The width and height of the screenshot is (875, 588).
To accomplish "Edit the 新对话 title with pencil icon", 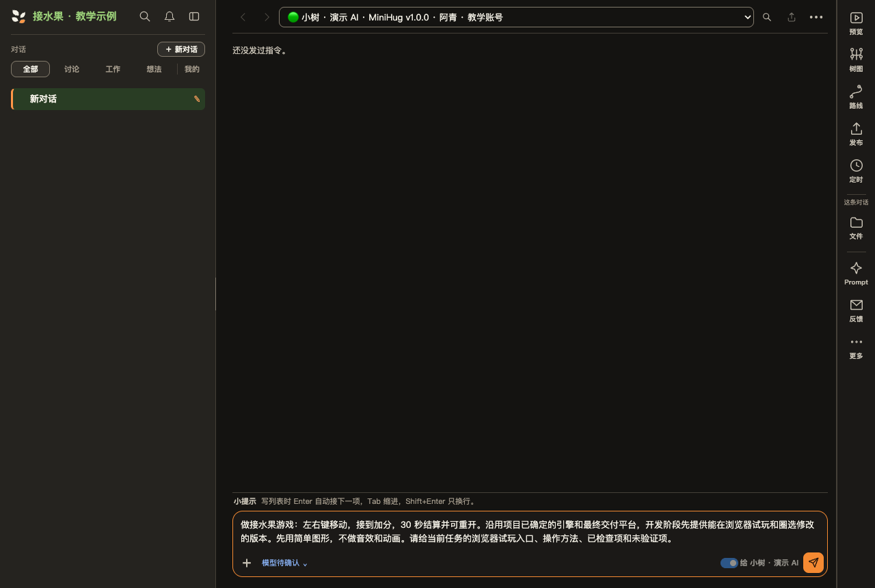I will click(197, 99).
